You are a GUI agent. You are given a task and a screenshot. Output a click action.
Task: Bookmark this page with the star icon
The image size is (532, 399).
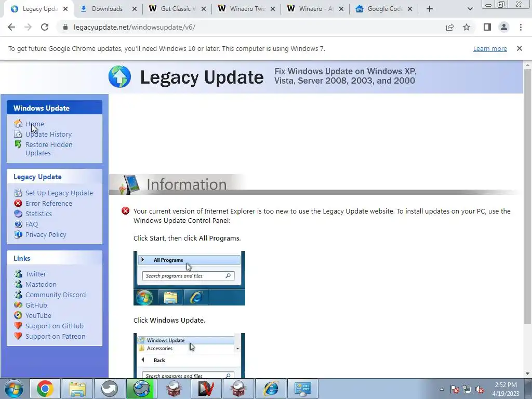coord(467,27)
